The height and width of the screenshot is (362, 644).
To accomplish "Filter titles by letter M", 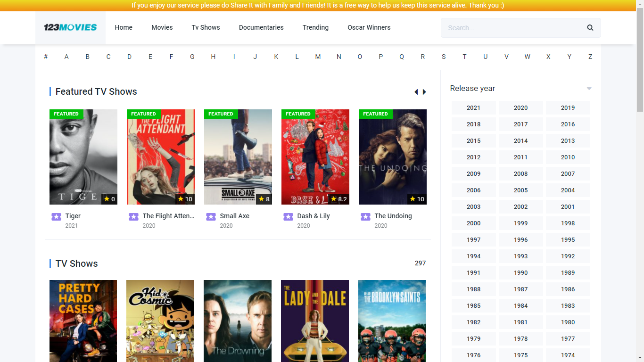I will tap(318, 57).
